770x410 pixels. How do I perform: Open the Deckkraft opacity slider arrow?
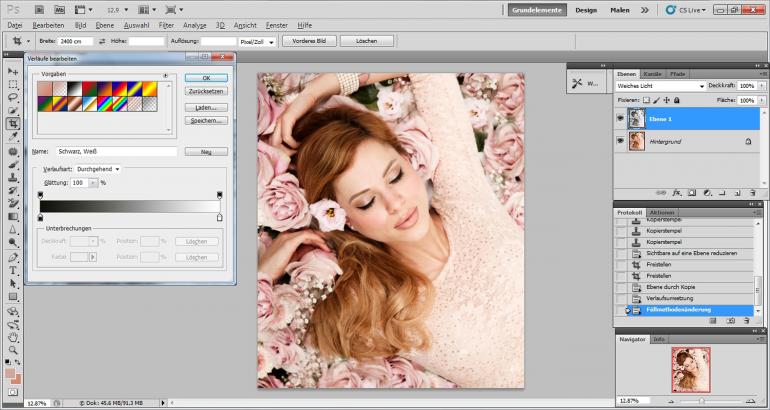click(762, 86)
